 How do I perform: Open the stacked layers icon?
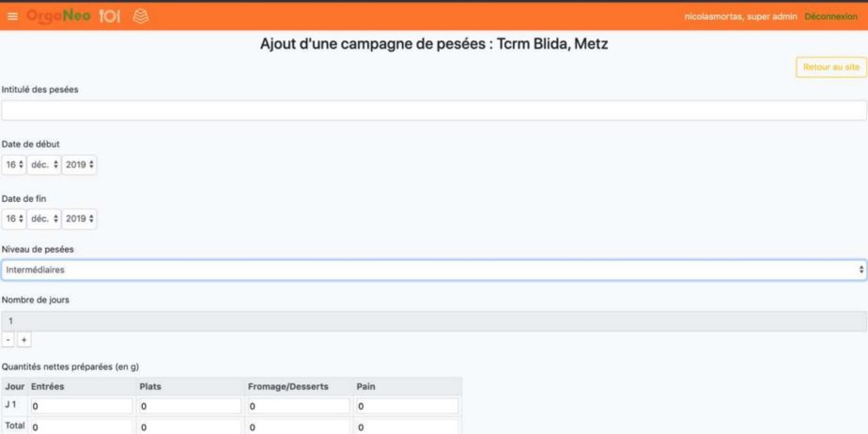(141, 17)
